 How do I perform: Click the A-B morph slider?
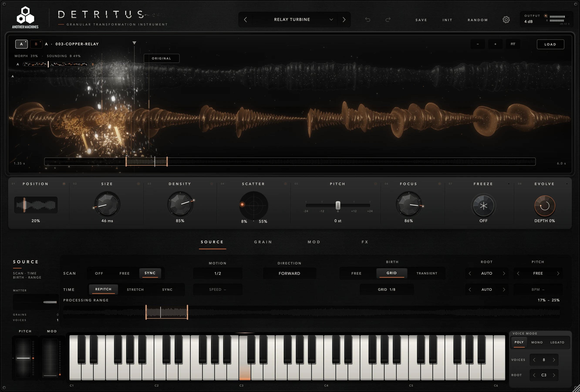[x=55, y=64]
